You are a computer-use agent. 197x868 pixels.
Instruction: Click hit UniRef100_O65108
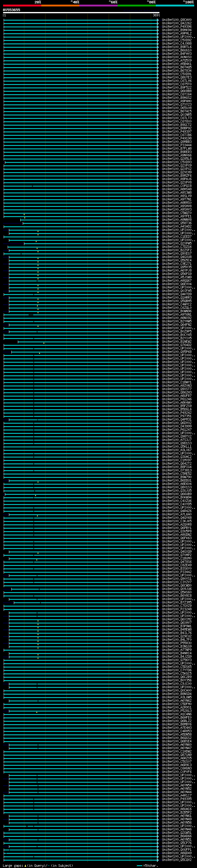[177, 108]
